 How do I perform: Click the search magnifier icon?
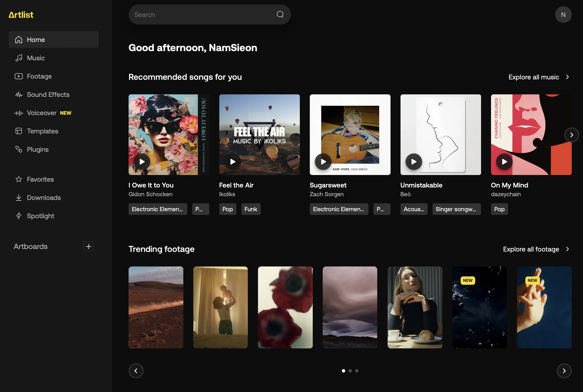280,15
